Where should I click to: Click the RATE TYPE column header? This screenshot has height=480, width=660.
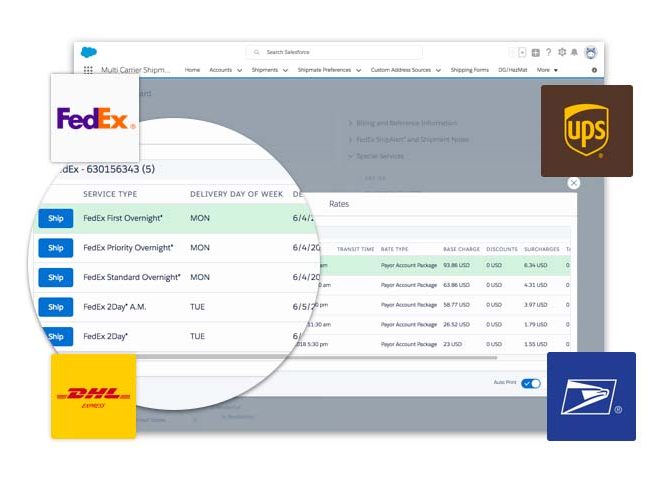click(x=394, y=249)
